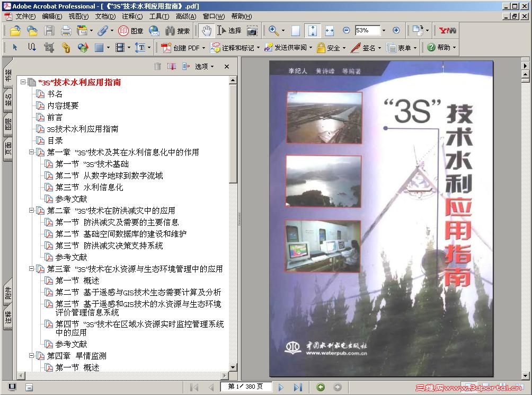Set Fit Page view
The width and height of the screenshot is (532, 395).
(313, 31)
